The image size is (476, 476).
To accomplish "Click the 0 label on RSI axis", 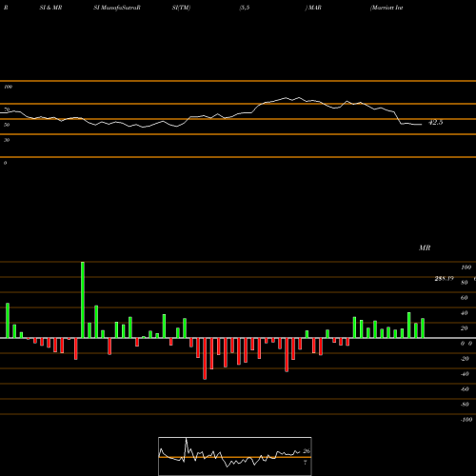I will pos(5,163).
